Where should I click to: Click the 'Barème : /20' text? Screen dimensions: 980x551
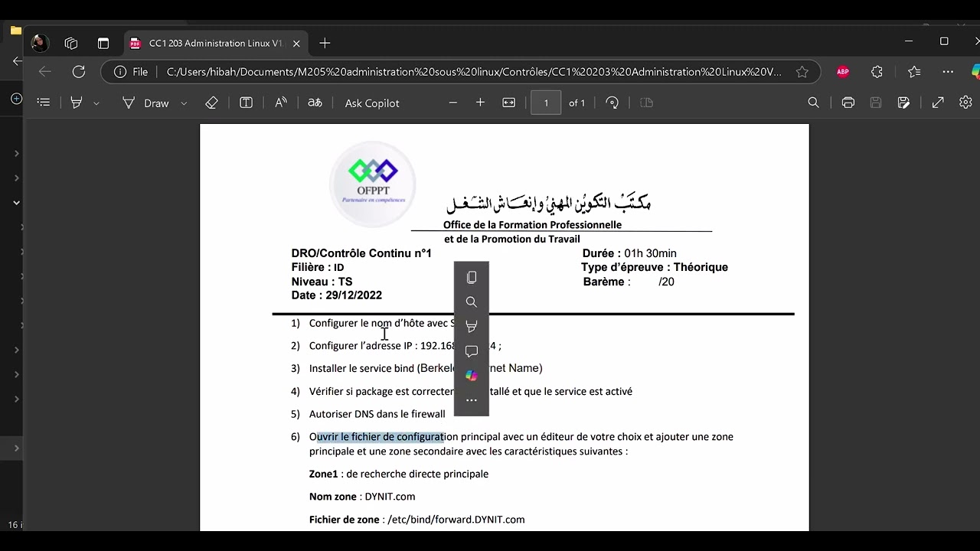point(629,282)
